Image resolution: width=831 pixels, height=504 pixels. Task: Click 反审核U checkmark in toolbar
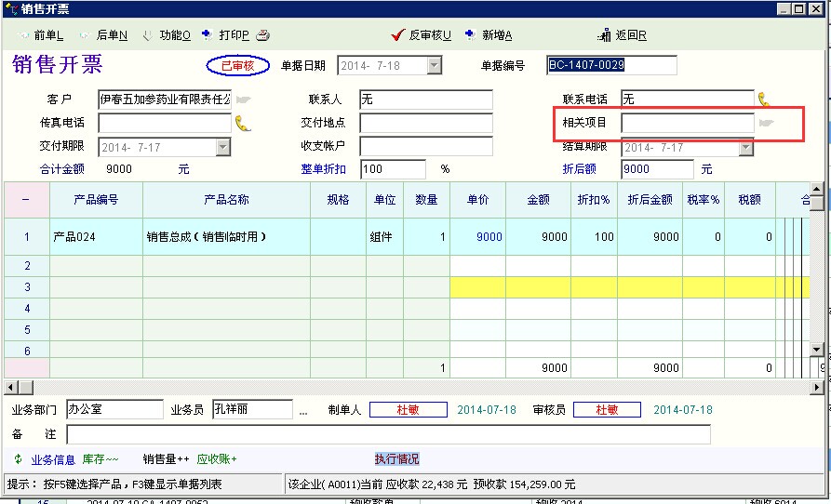[398, 35]
